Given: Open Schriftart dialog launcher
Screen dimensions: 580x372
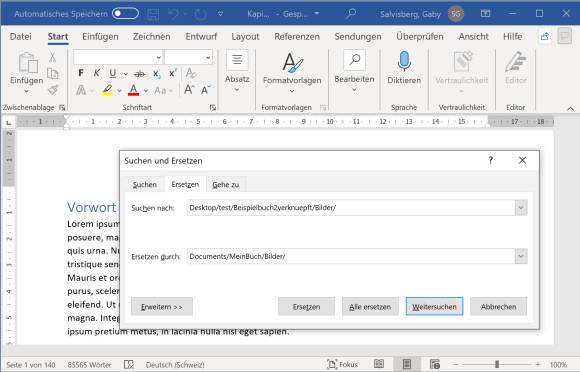Looking at the screenshot, I should coord(213,108).
